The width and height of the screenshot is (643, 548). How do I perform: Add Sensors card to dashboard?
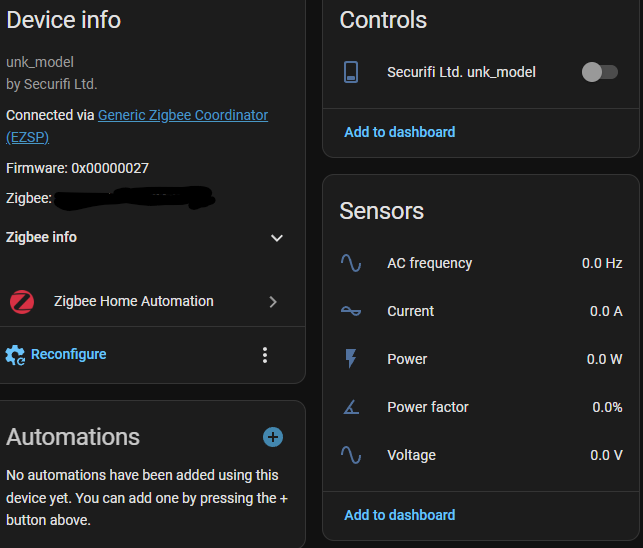point(399,515)
